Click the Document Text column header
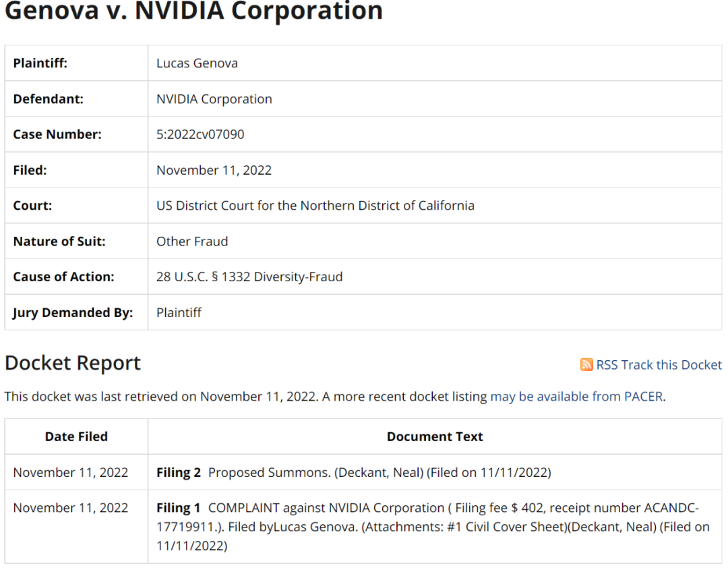Screen dimensions: 728x568 point(435,436)
